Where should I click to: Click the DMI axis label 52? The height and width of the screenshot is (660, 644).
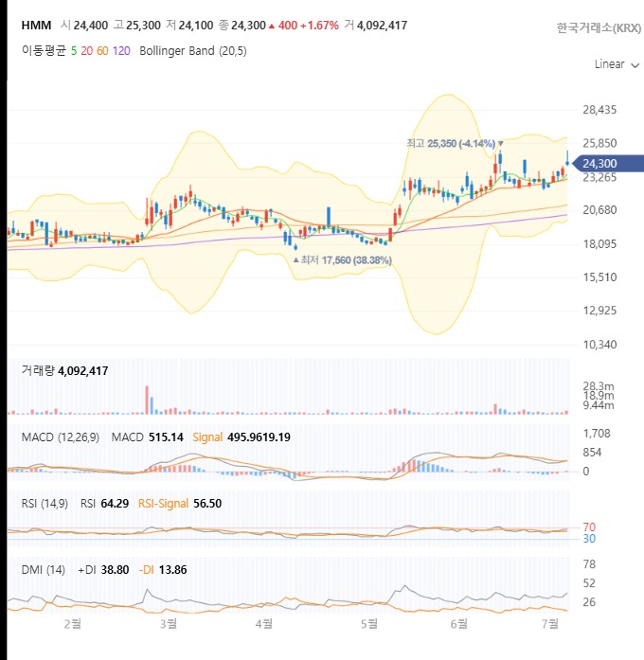coord(589,583)
